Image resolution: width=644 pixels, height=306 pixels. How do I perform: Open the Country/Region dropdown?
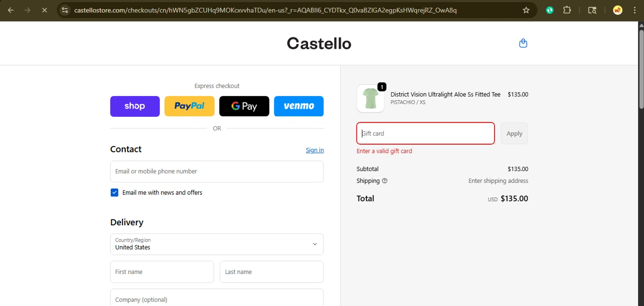(217, 244)
